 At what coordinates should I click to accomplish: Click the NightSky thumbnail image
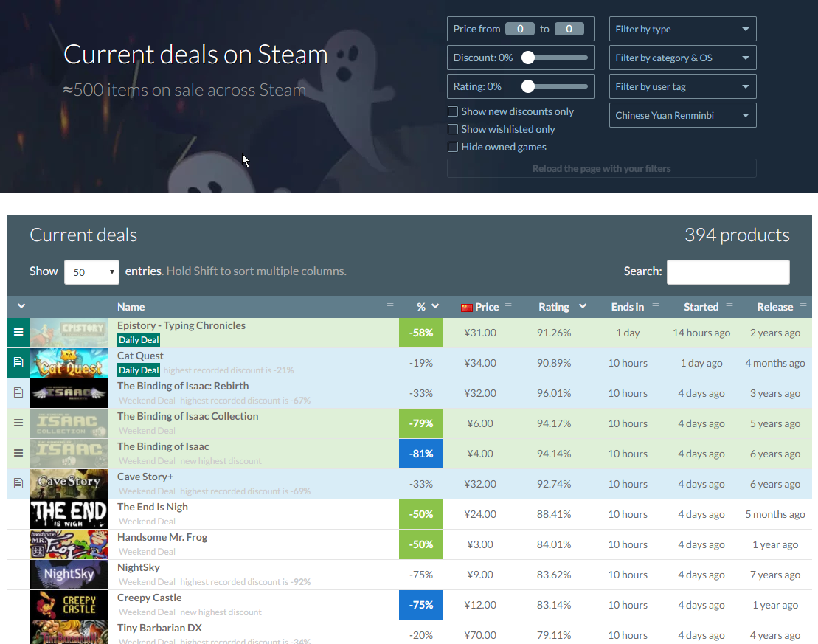click(x=69, y=575)
